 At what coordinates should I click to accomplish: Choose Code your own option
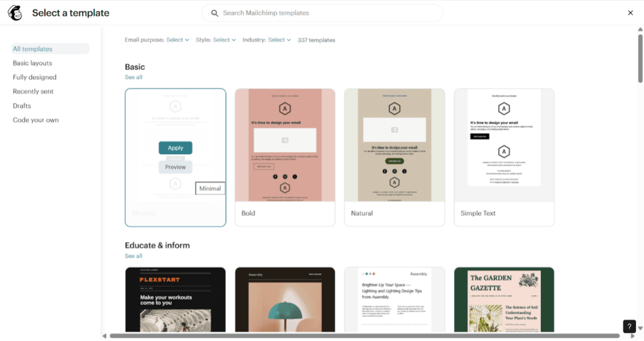tap(36, 120)
